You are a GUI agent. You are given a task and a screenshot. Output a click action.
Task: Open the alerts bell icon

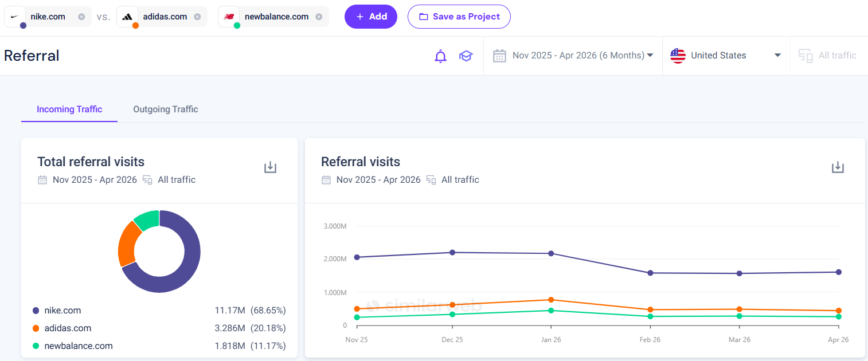(440, 56)
